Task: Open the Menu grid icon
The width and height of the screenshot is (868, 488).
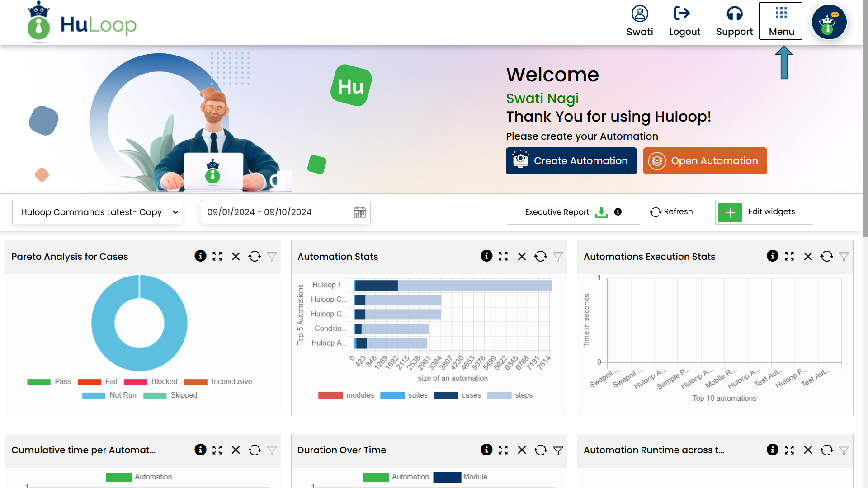Action: coord(781,13)
